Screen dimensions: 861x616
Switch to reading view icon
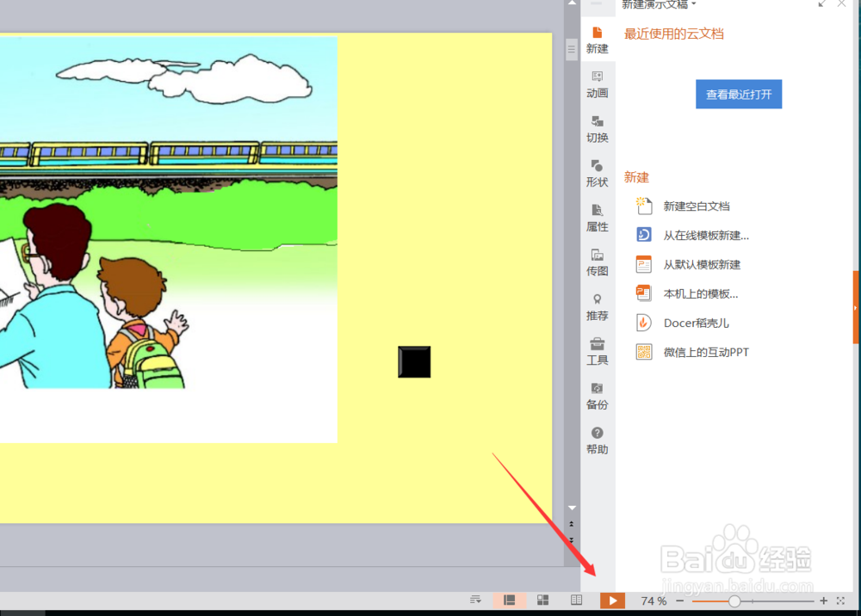click(x=576, y=601)
